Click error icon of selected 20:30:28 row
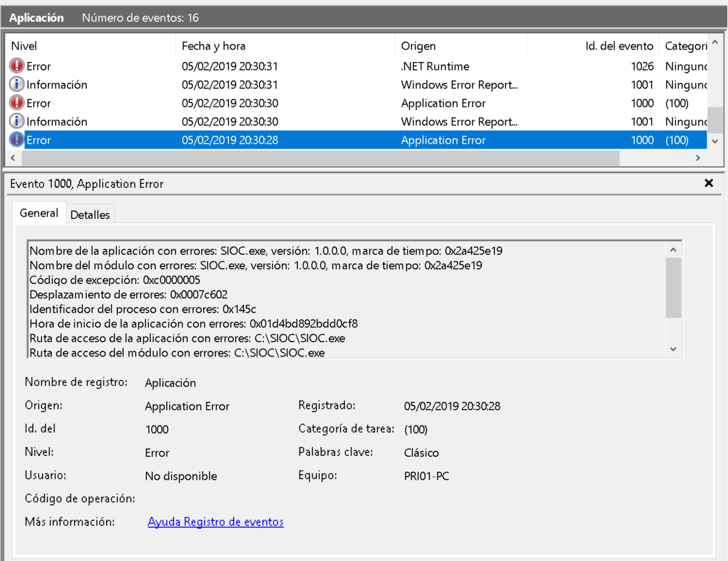This screenshot has width=728, height=561. click(17, 140)
